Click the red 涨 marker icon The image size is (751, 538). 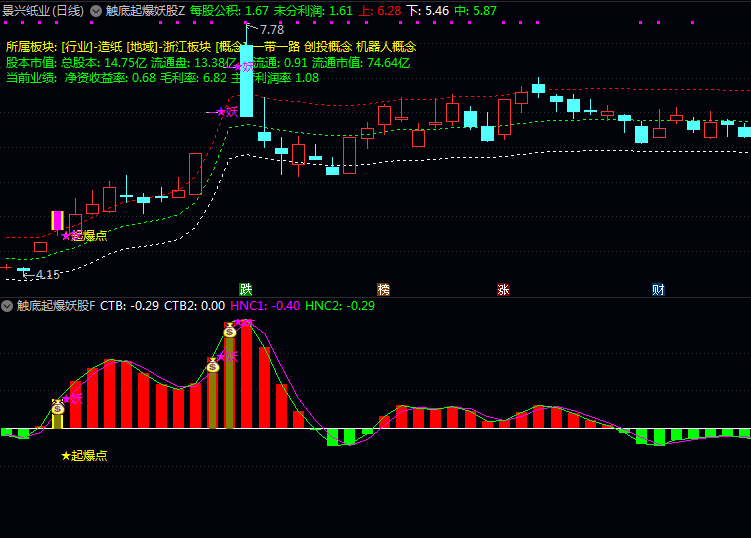pyautogui.click(x=503, y=289)
